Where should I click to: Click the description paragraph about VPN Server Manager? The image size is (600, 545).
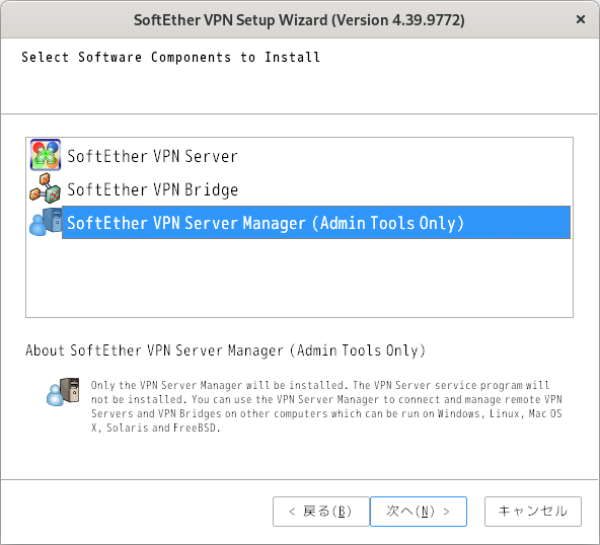326,406
